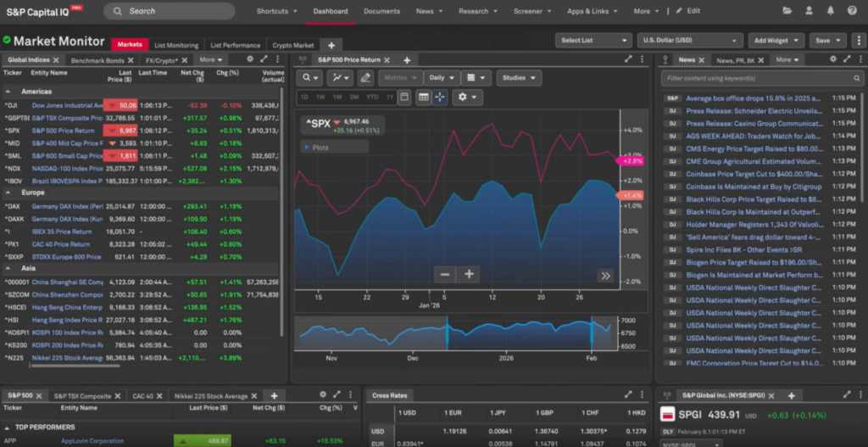The image size is (868, 447).
Task: Click the top Search field
Action: pyautogui.click(x=170, y=11)
